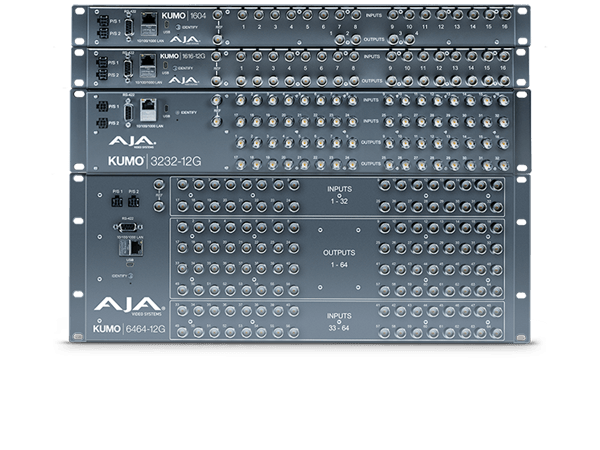Click the P/S 1 power connector on the KUMO 1616-12G

(x=102, y=62)
